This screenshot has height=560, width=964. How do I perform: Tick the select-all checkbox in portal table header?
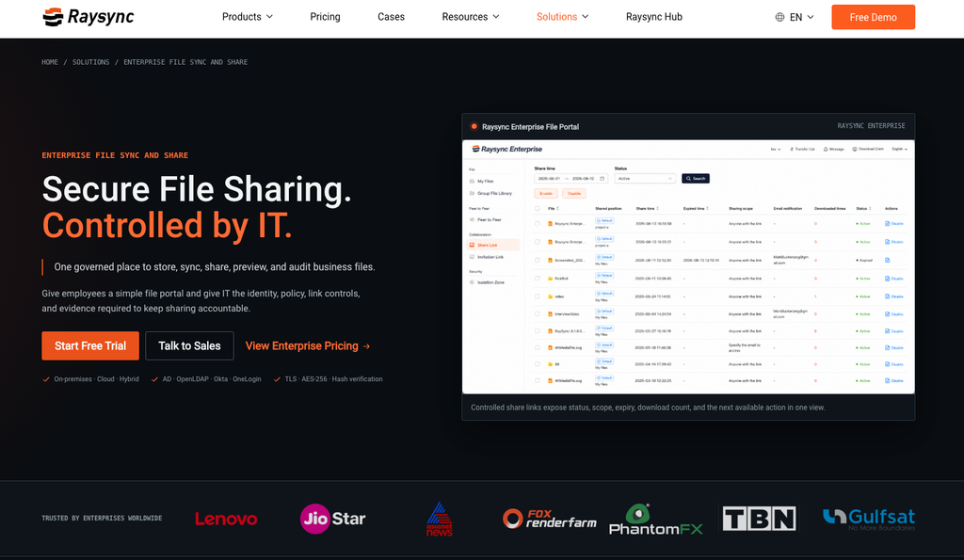(x=538, y=208)
